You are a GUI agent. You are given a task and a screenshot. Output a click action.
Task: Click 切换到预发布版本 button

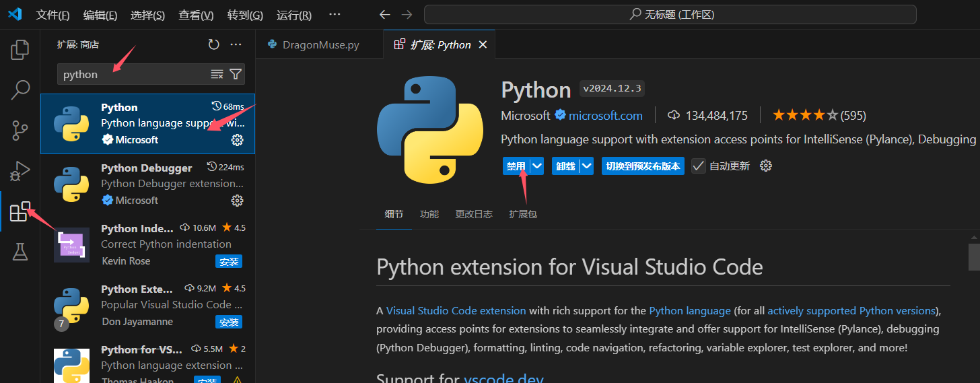(x=643, y=166)
